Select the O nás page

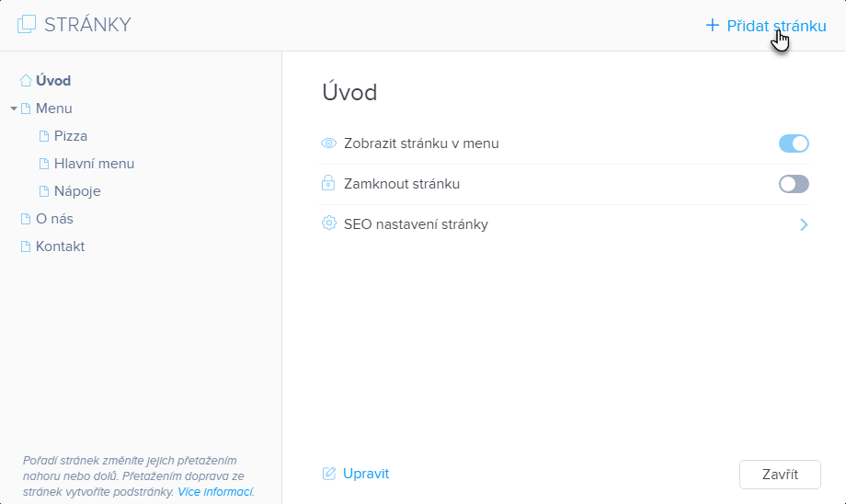tap(54, 219)
